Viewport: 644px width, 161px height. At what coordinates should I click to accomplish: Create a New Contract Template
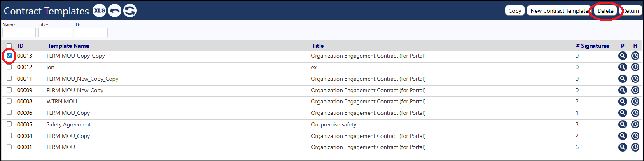[x=559, y=11]
